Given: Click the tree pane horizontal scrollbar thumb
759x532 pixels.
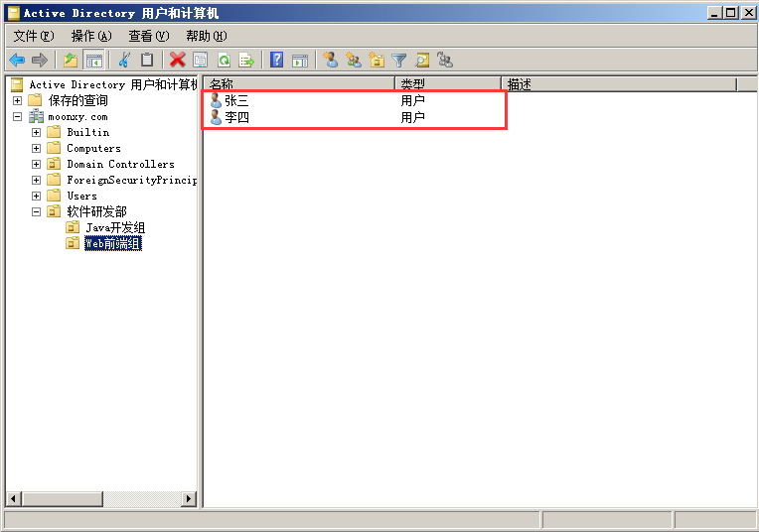Looking at the screenshot, I should point(62,498).
